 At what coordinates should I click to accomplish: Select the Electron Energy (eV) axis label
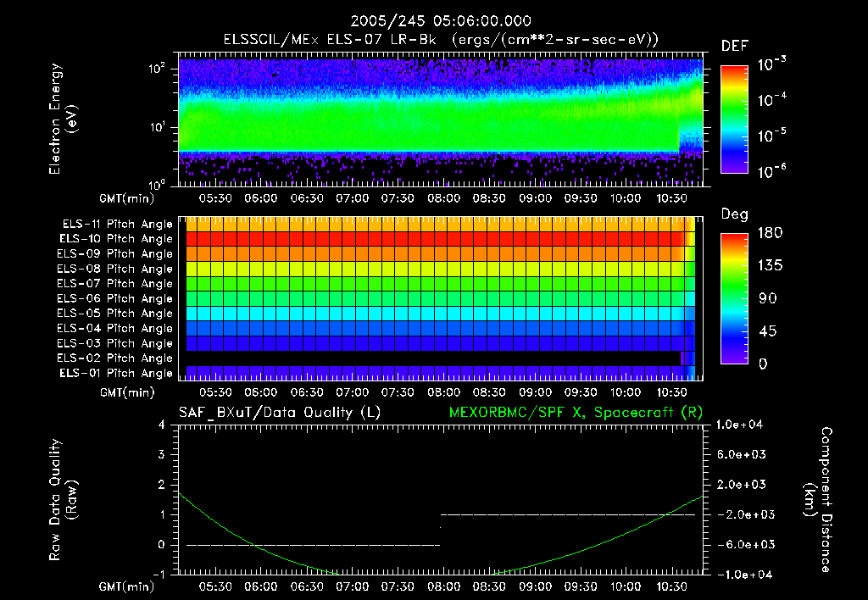tap(62, 119)
